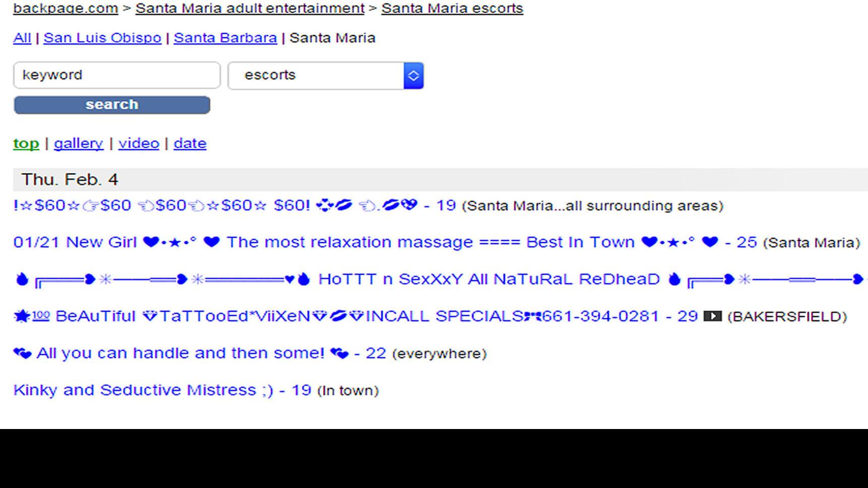The image size is (868, 488).
Task: Click the search button
Action: pyautogui.click(x=112, y=105)
